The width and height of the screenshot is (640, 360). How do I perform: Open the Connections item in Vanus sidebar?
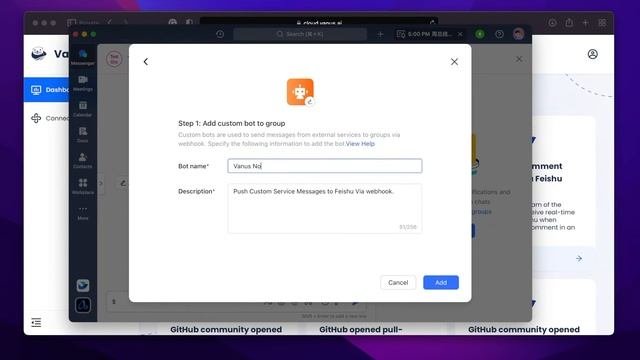coord(50,118)
